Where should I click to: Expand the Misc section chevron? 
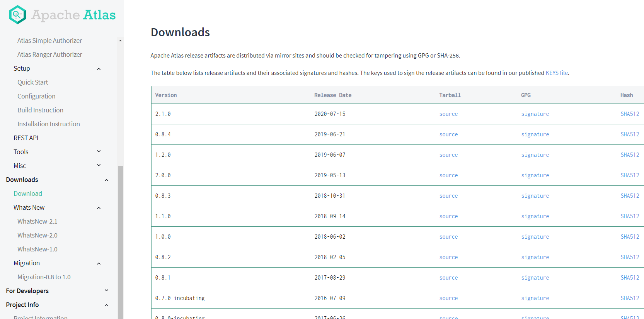tap(99, 165)
